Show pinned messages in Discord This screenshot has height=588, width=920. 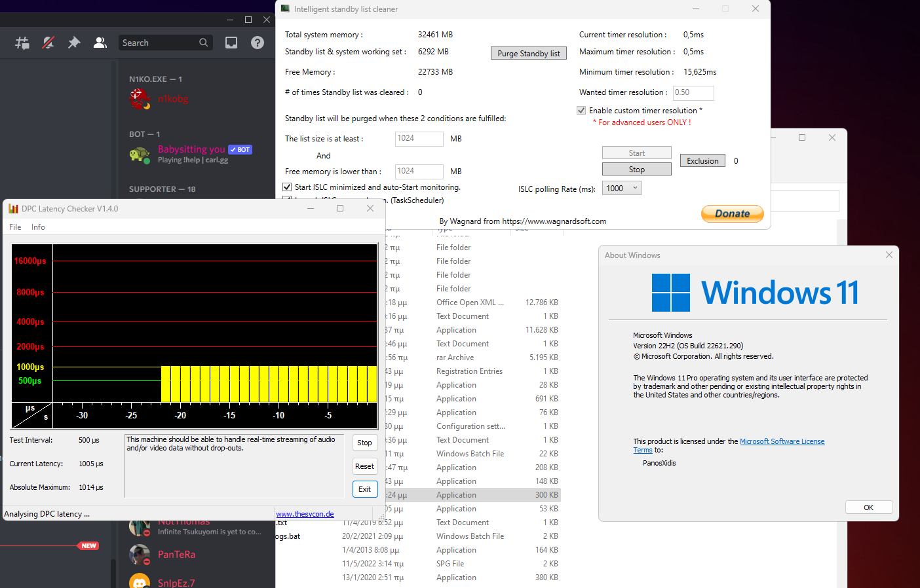[74, 43]
